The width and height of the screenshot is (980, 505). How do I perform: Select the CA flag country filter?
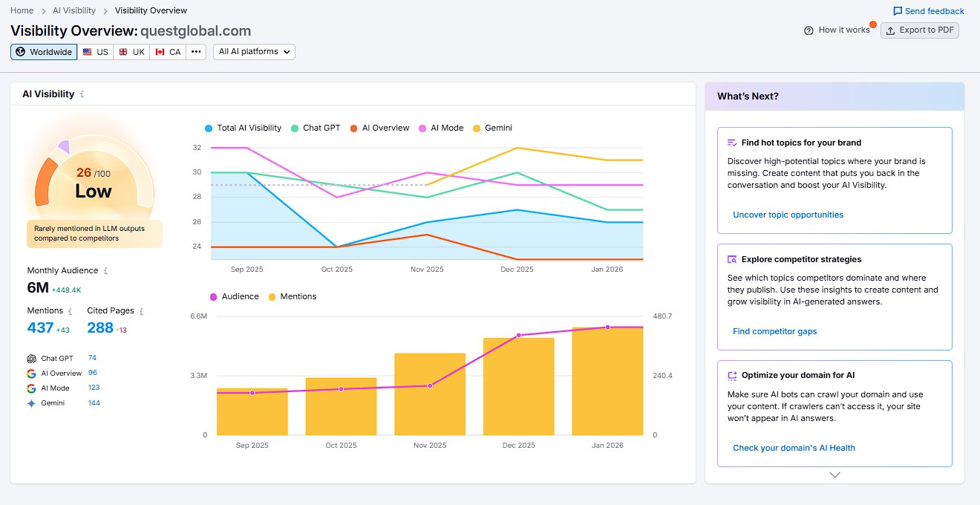click(168, 52)
